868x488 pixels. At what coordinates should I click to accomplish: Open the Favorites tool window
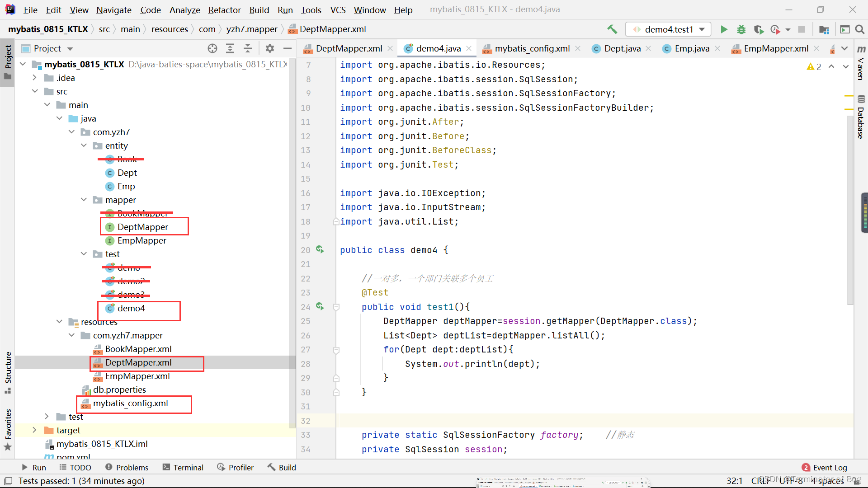point(8,429)
